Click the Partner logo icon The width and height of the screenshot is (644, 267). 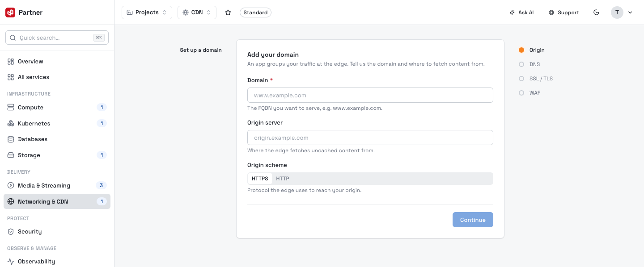10,13
